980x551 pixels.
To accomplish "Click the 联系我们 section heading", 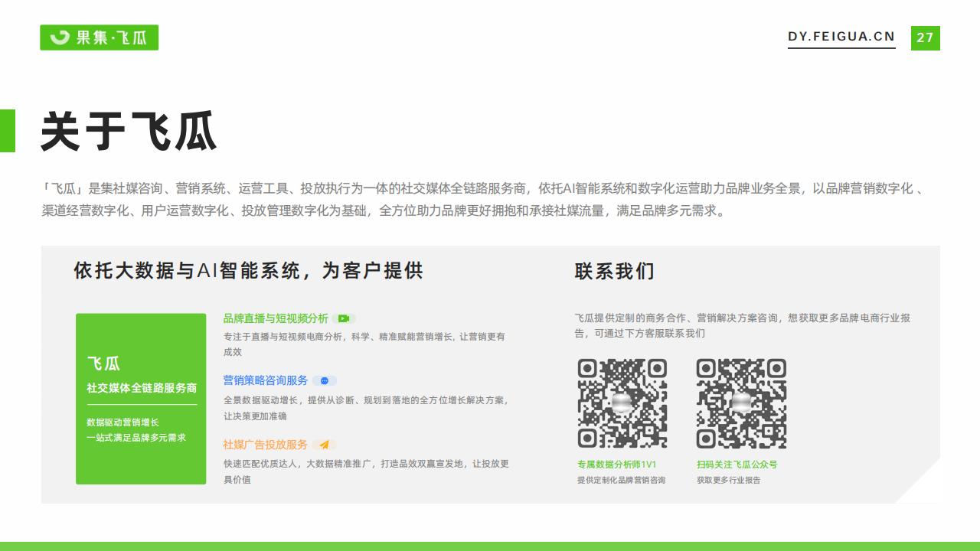I will click(615, 271).
